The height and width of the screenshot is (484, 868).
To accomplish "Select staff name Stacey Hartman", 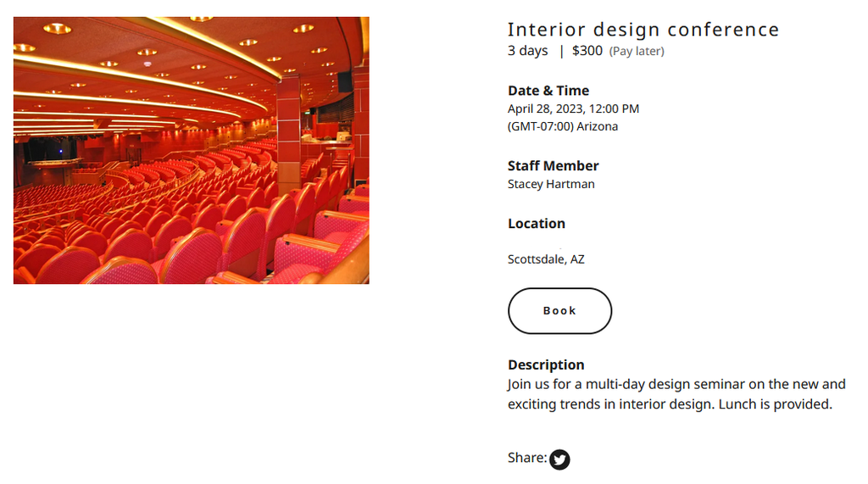I will (x=551, y=184).
